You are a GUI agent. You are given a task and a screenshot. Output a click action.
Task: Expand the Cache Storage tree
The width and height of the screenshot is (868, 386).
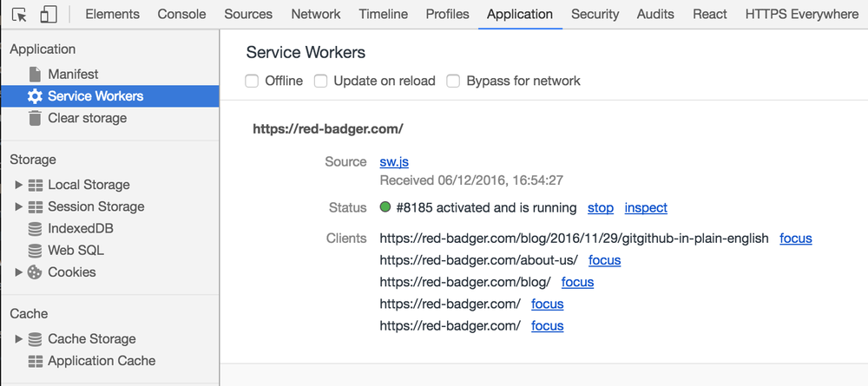[19, 339]
